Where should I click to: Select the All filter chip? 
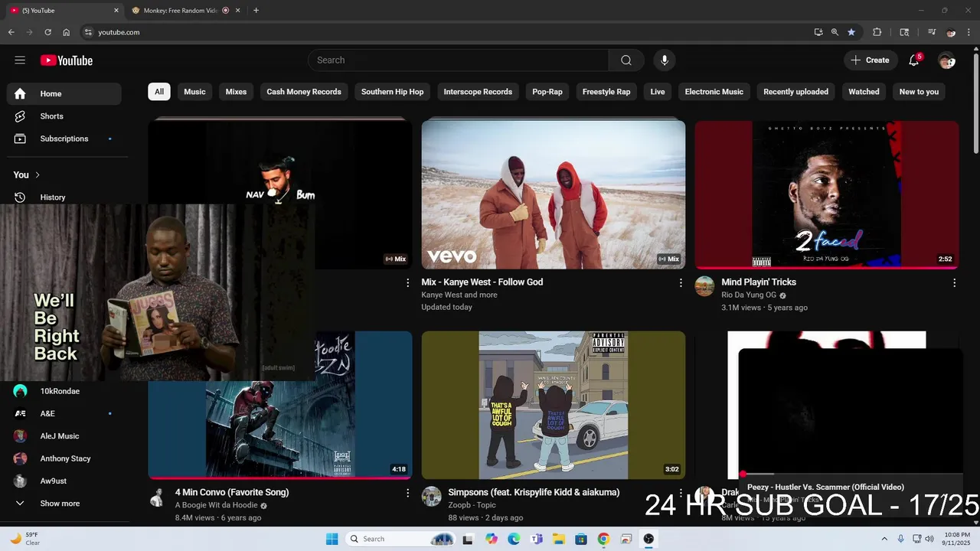[159, 92]
